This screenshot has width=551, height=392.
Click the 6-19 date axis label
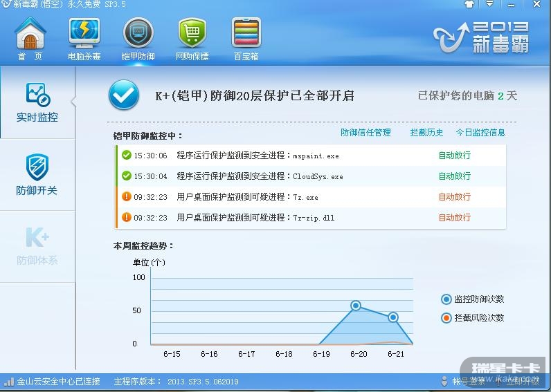click(x=321, y=354)
